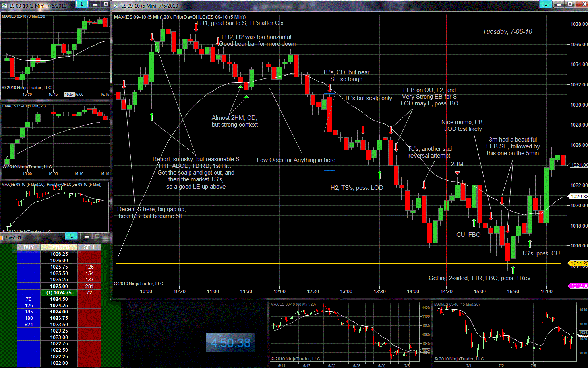Viewport: 588px width, 368px height.
Task: Click green arrow beside CU, FBO label
Action: (x=474, y=222)
